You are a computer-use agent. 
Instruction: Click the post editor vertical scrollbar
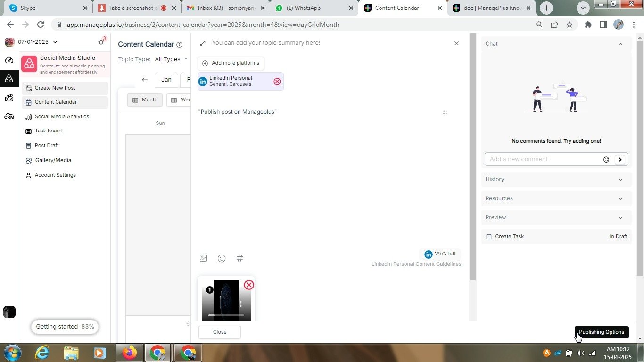coord(472,157)
